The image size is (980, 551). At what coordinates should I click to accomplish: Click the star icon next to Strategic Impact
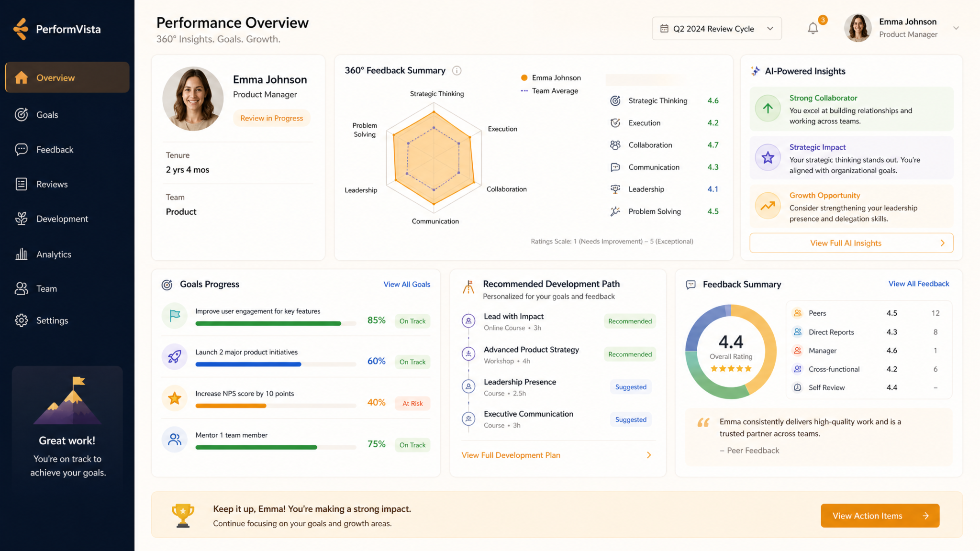[768, 157]
